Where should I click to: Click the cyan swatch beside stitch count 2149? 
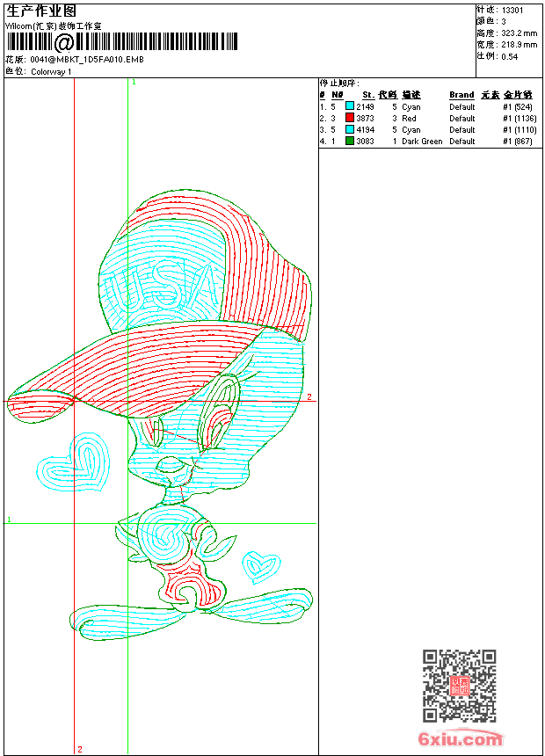pyautogui.click(x=350, y=106)
